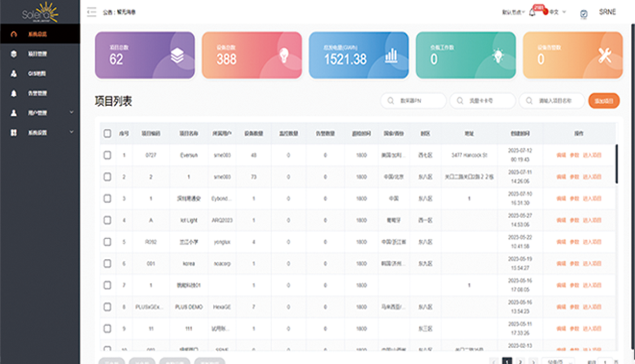
Task: Click the total projects value 62
Action: [x=116, y=59]
